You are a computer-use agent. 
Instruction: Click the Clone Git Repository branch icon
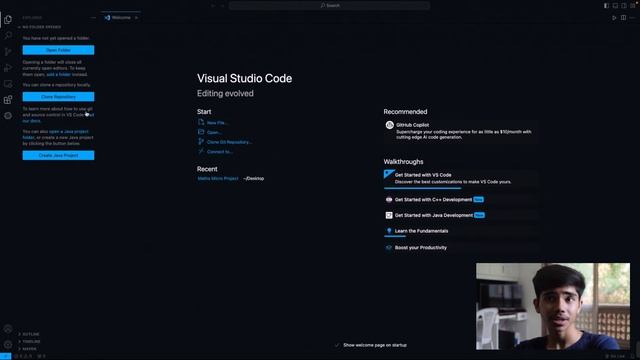(201, 141)
